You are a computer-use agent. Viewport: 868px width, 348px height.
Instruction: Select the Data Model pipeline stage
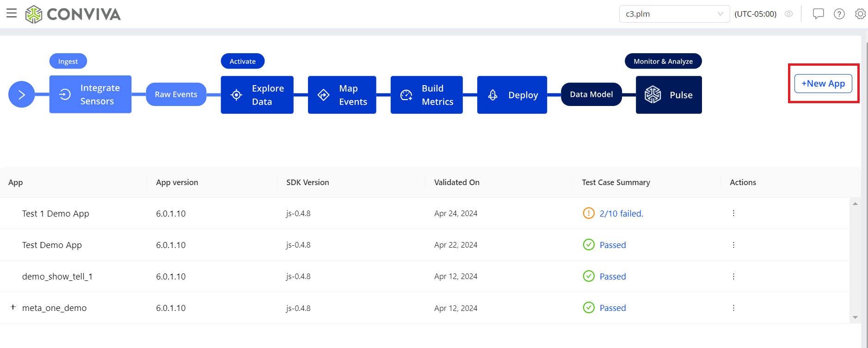tap(591, 94)
